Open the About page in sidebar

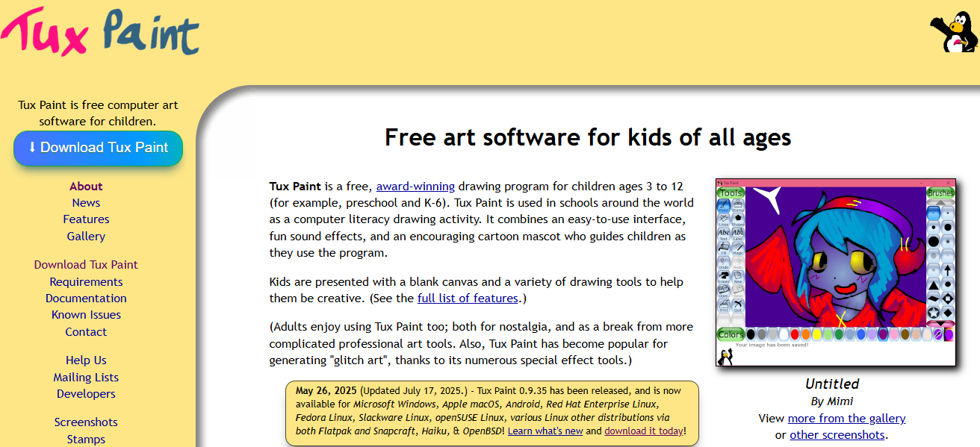(86, 187)
